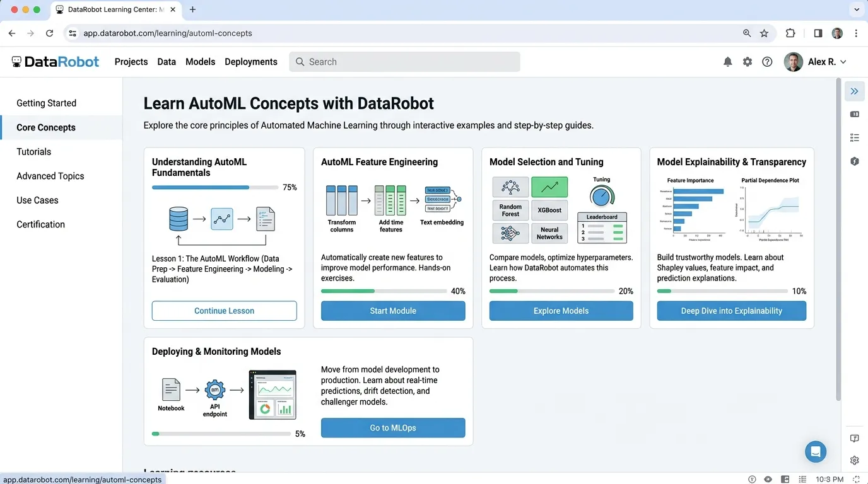Click browser back arrow
The width and height of the screenshot is (868, 484).
point(12,33)
